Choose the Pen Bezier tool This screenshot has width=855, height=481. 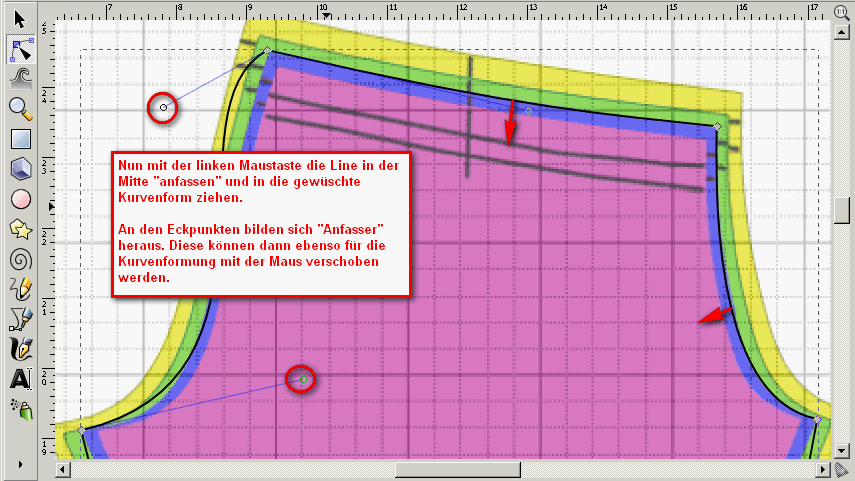coord(19,318)
